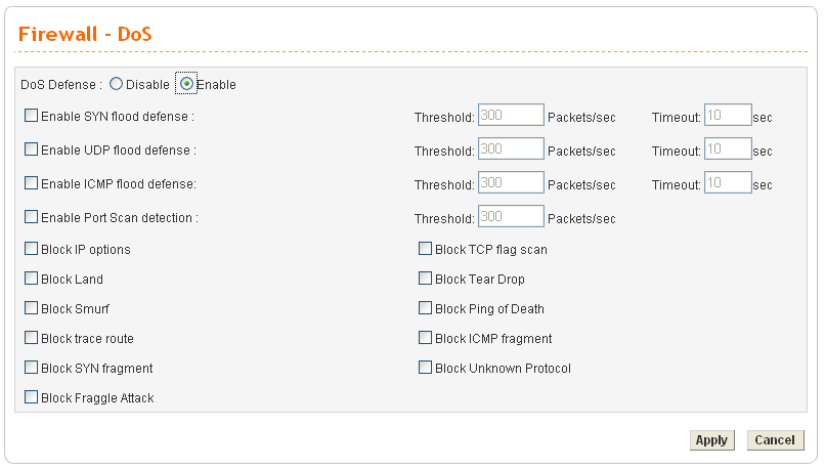Image resolution: width=825 pixels, height=468 pixels.
Task: Check Block TCP flag scan
Action: 426,248
